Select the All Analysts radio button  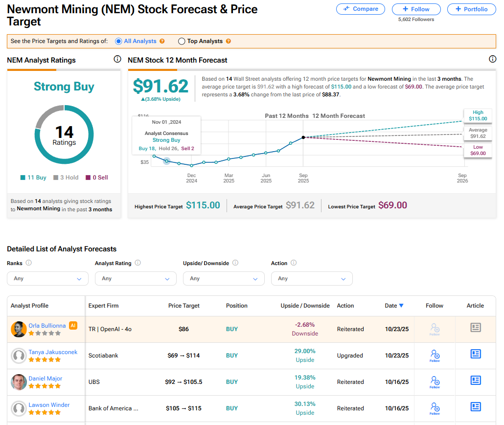coord(118,42)
